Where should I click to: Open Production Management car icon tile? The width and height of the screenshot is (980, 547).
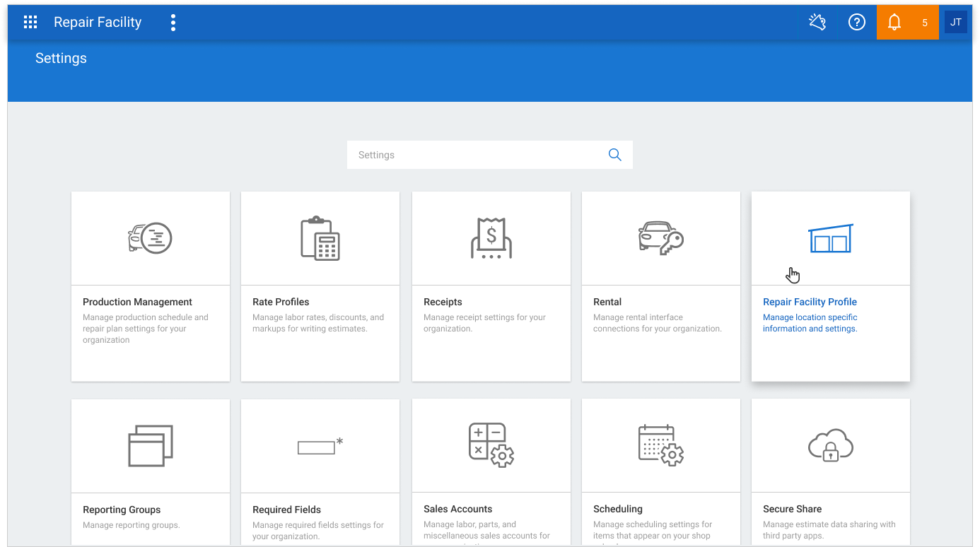coord(150,238)
